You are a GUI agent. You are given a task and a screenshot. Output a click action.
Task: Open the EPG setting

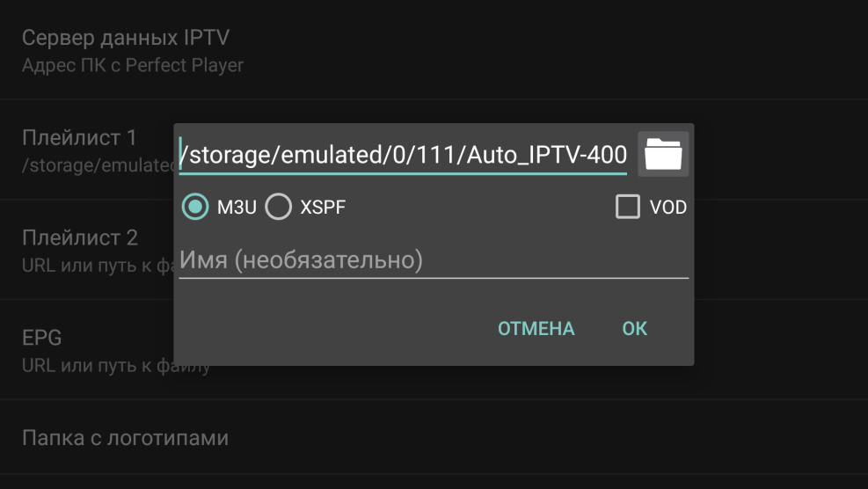point(42,338)
